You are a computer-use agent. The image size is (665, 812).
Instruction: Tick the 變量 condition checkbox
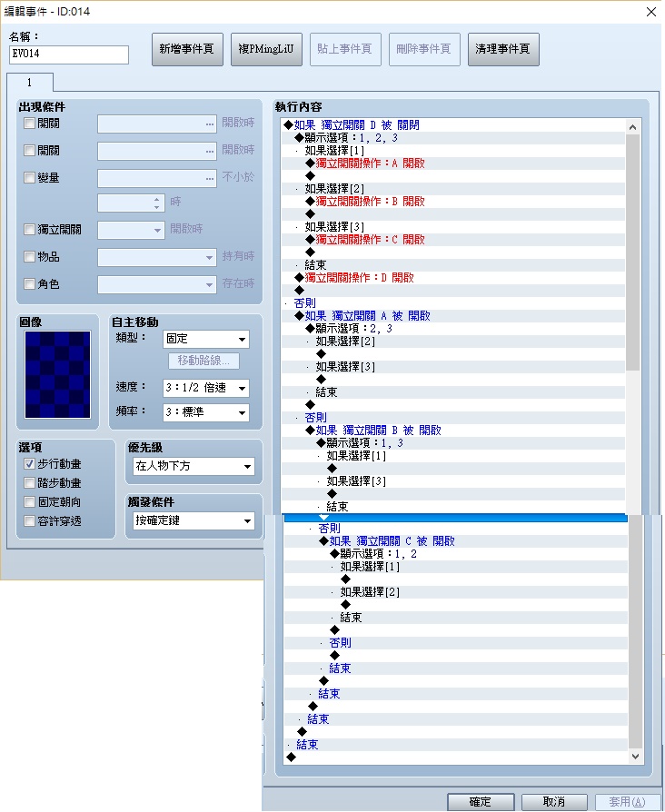tap(29, 178)
